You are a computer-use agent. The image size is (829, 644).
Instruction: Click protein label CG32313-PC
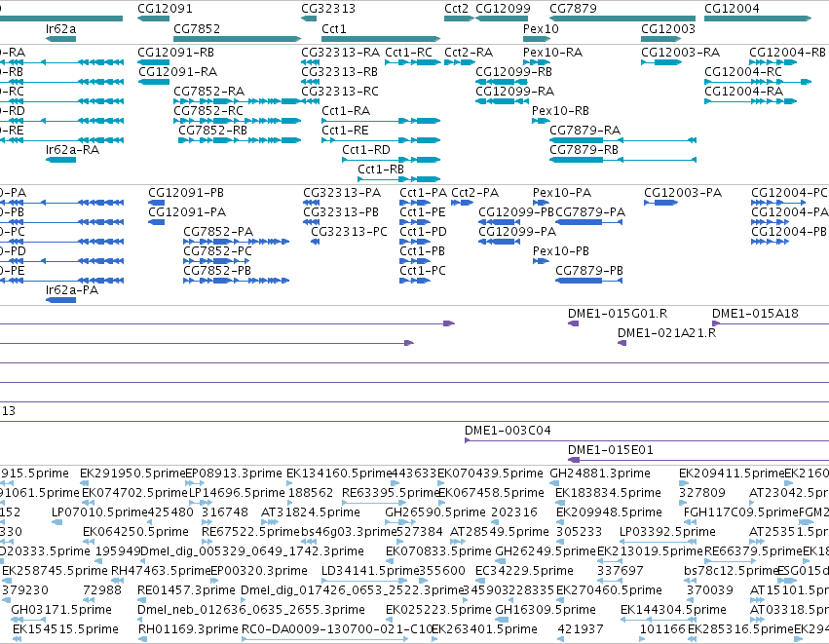tap(349, 232)
